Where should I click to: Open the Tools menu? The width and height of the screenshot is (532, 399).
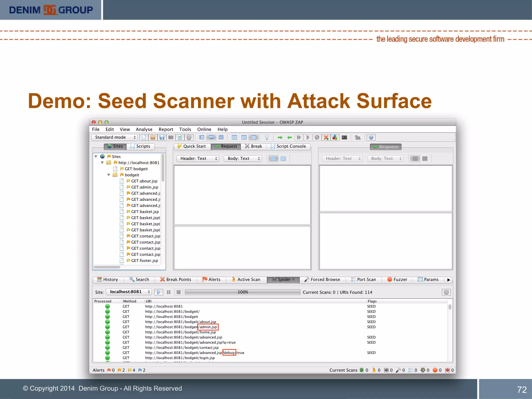click(x=185, y=129)
